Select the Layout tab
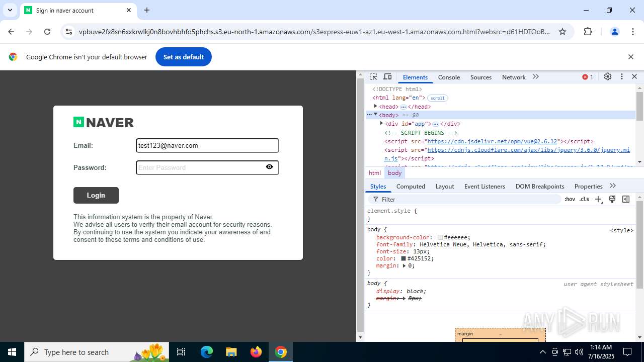This screenshot has width=644, height=362. click(x=445, y=186)
